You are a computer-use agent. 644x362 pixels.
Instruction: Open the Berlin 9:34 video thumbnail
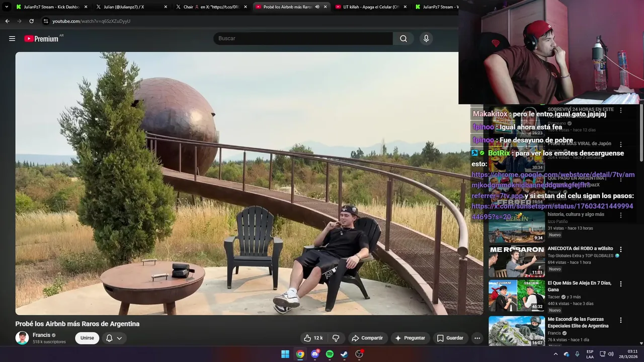point(517,227)
